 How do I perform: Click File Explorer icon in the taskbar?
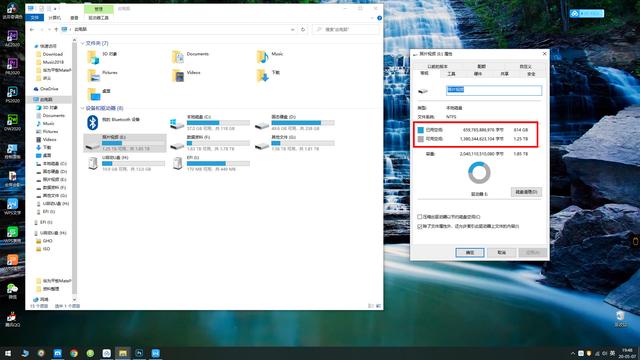123,353
